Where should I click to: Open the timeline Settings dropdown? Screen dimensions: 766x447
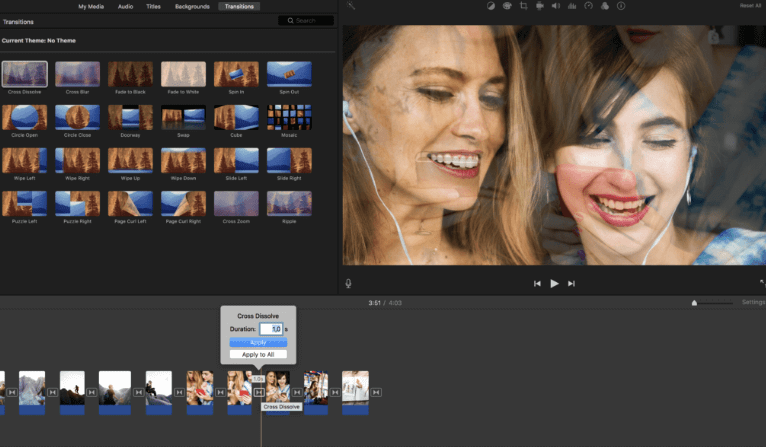pos(752,302)
